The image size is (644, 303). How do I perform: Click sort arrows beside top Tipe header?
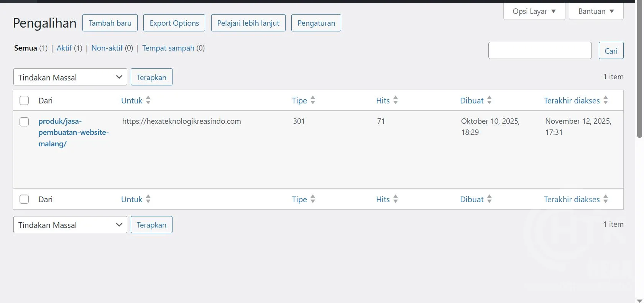(313, 100)
